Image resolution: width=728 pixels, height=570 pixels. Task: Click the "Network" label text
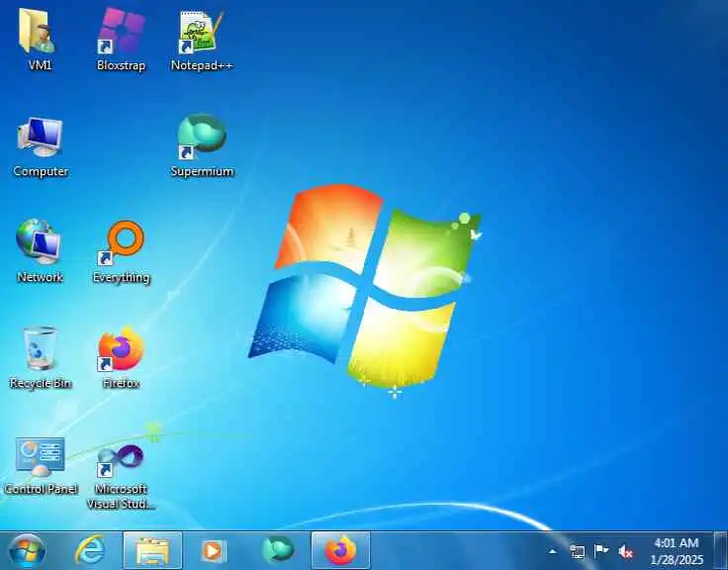coord(40,277)
